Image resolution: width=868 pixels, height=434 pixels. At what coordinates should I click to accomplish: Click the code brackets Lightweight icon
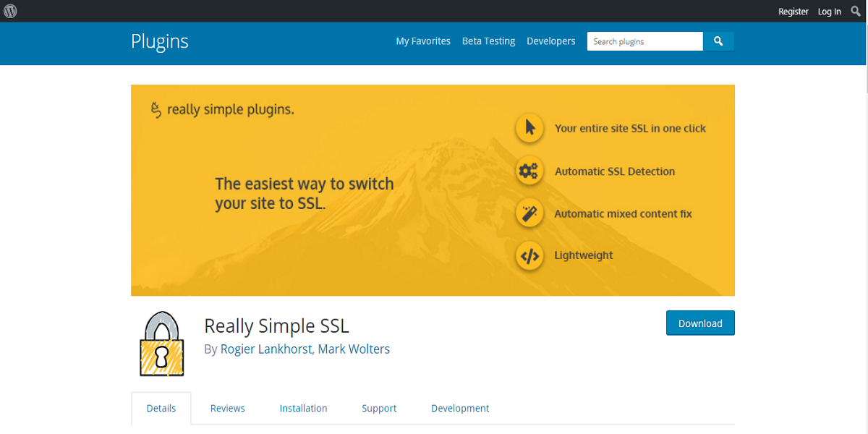(529, 255)
